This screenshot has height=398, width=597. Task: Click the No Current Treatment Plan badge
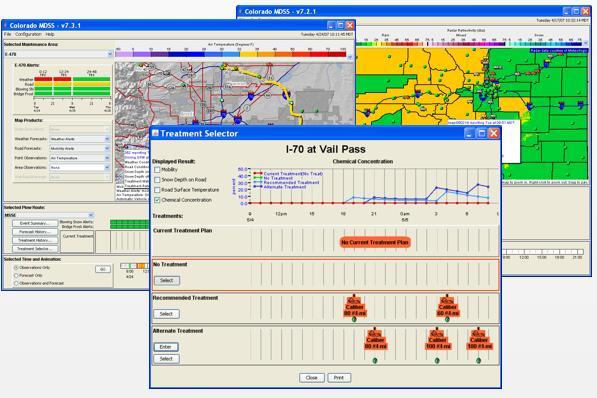(375, 242)
